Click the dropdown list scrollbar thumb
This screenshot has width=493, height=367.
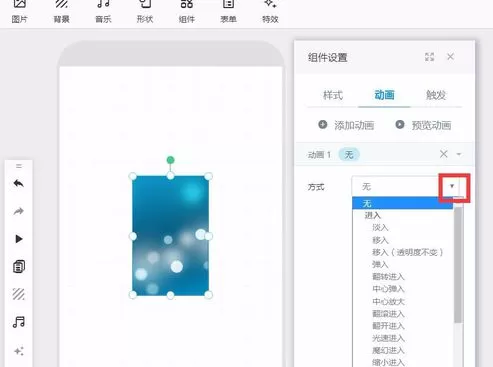pyautogui.click(x=458, y=265)
